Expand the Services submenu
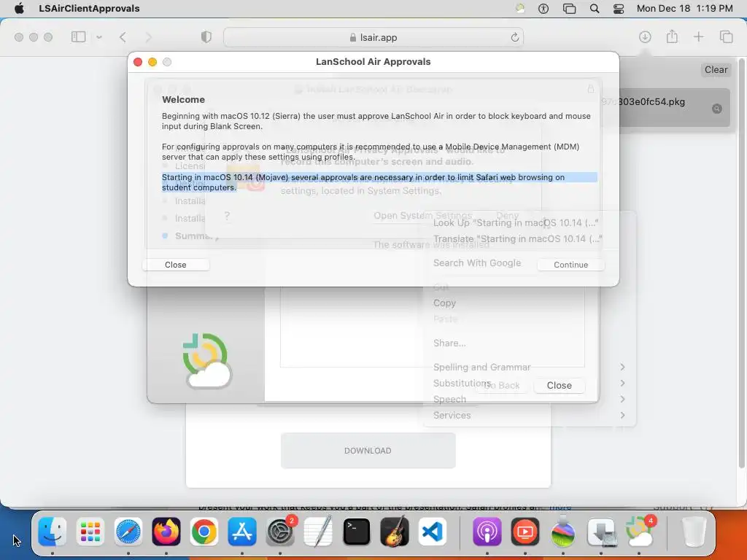Viewport: 747px width, 560px height. 529,415
